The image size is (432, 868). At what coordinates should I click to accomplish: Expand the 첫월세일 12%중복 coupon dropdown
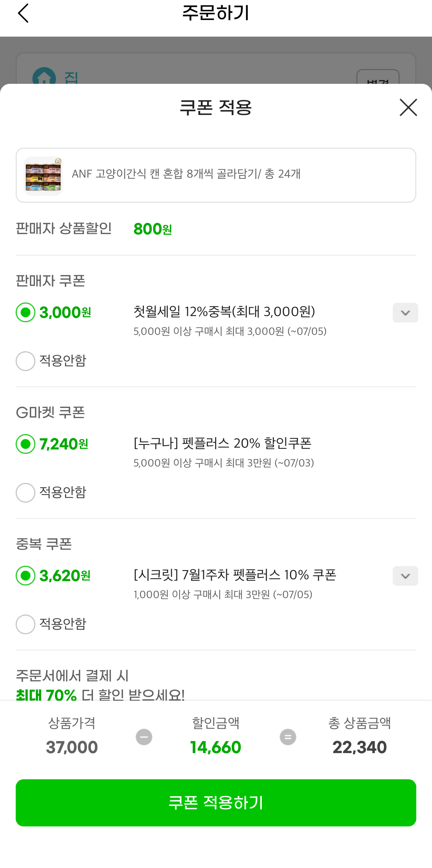pyautogui.click(x=405, y=313)
